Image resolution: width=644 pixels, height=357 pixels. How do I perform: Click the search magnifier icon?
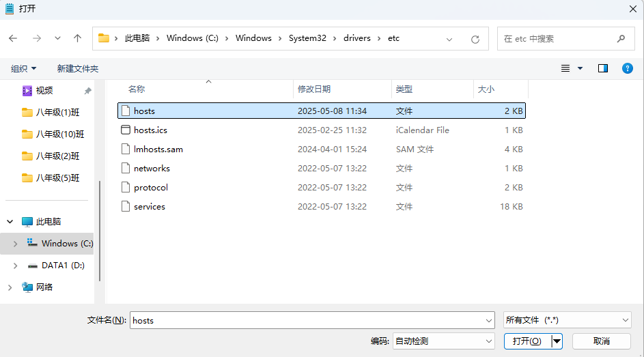[621, 39]
